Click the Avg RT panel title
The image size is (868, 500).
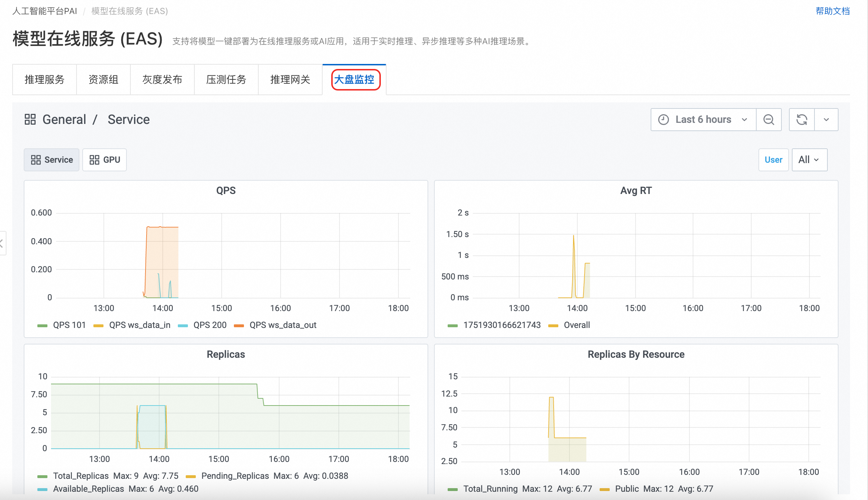pos(636,190)
